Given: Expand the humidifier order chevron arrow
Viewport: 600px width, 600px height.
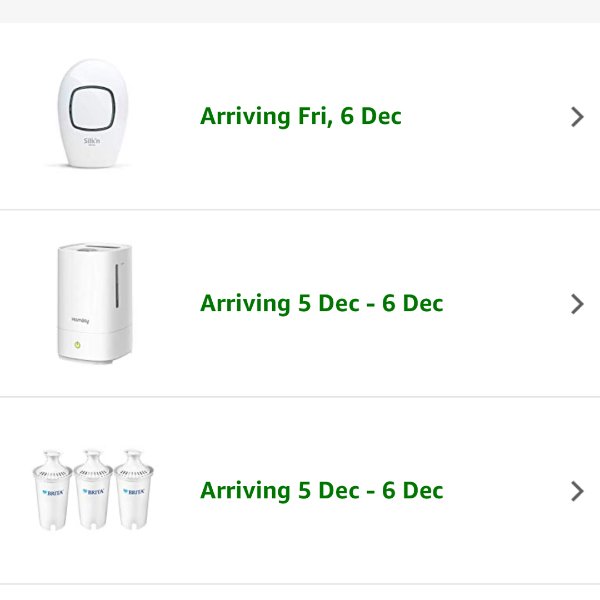Looking at the screenshot, I should coord(577,304).
